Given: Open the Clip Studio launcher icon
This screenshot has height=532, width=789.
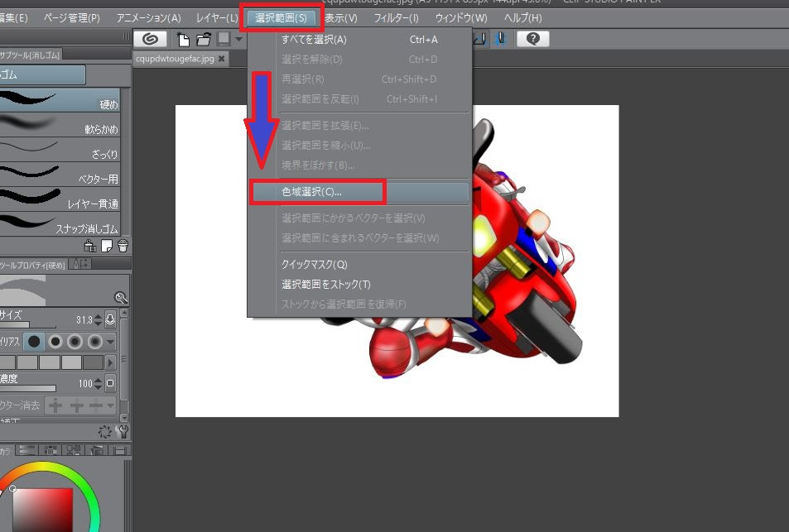Looking at the screenshot, I should coord(150,39).
